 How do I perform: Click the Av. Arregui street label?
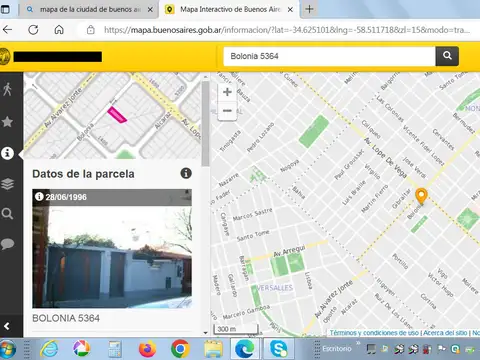point(289,251)
